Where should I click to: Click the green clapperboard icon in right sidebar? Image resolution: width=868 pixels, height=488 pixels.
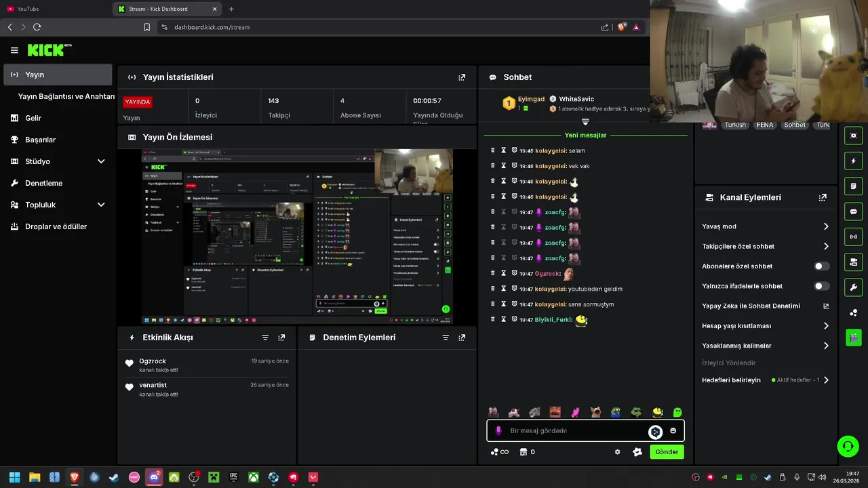[x=853, y=338]
